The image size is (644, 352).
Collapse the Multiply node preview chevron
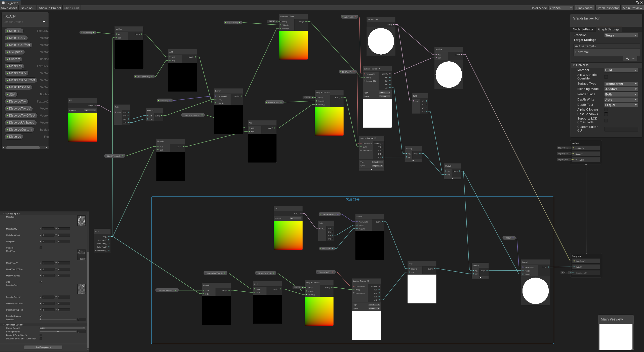(413, 160)
